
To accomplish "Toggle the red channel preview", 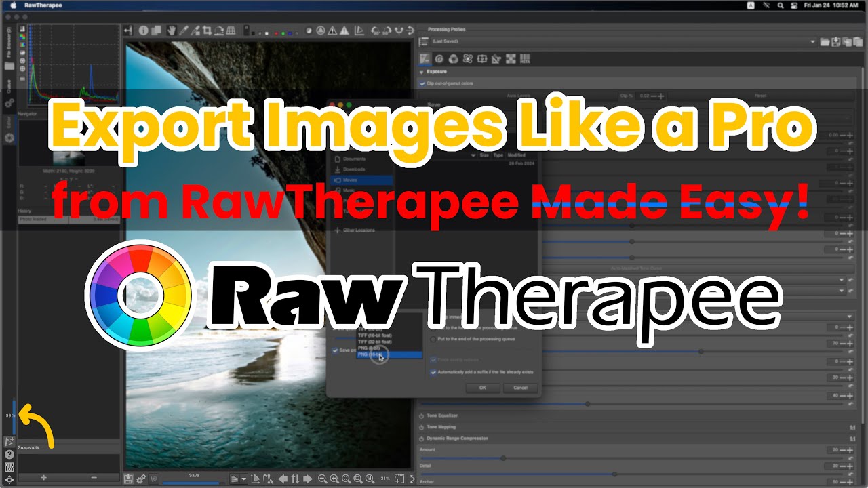I will click(276, 33).
